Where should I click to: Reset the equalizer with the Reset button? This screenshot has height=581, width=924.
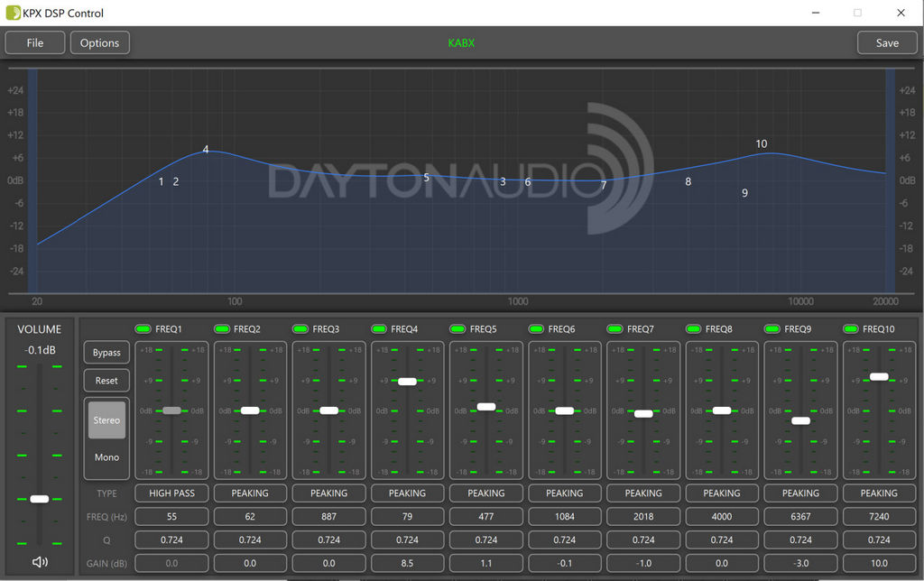tap(106, 381)
